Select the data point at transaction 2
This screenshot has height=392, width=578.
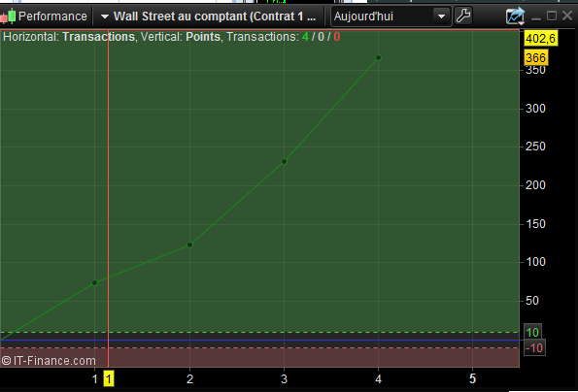coord(189,245)
